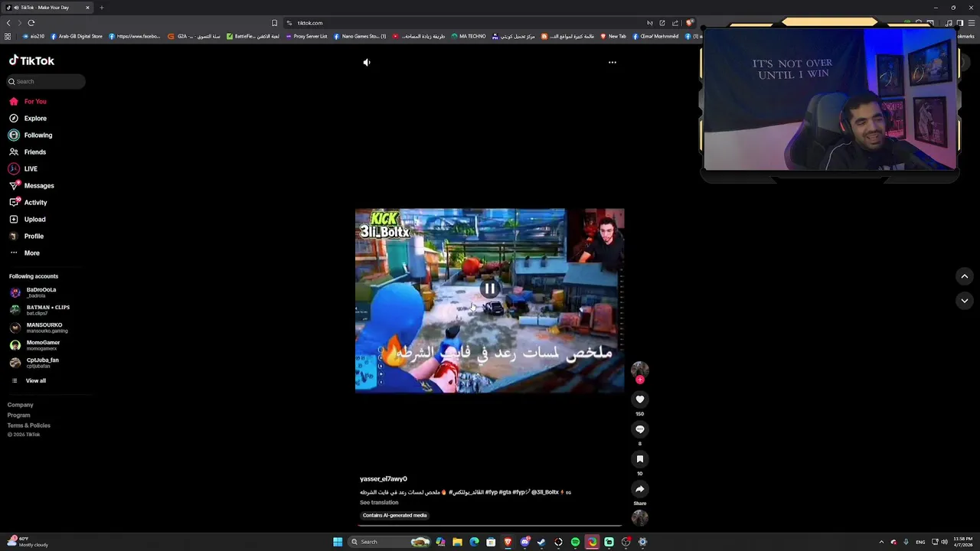This screenshot has height=551, width=980.
Task: Open Spotify from the taskbar
Action: [x=575, y=542]
